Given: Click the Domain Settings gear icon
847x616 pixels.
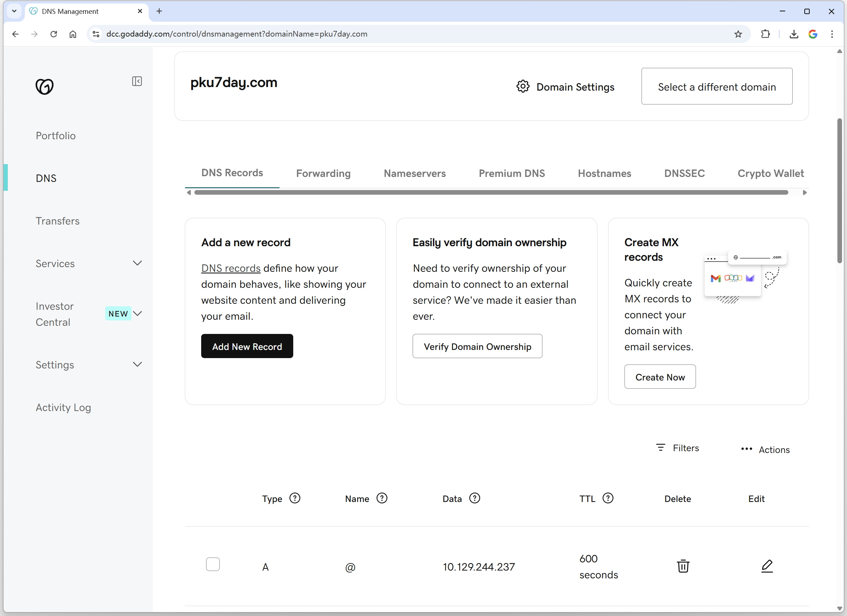Looking at the screenshot, I should [523, 87].
